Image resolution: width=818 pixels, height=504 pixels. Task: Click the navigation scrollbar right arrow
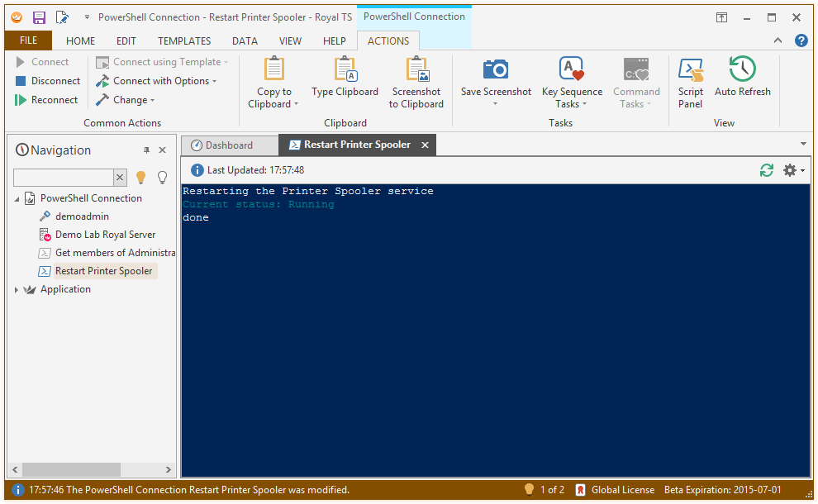[x=168, y=469]
